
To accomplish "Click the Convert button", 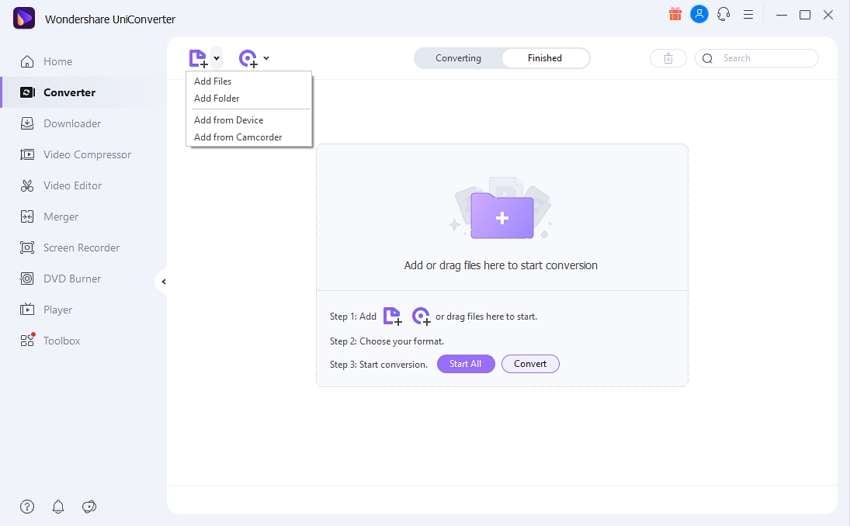I will [530, 364].
